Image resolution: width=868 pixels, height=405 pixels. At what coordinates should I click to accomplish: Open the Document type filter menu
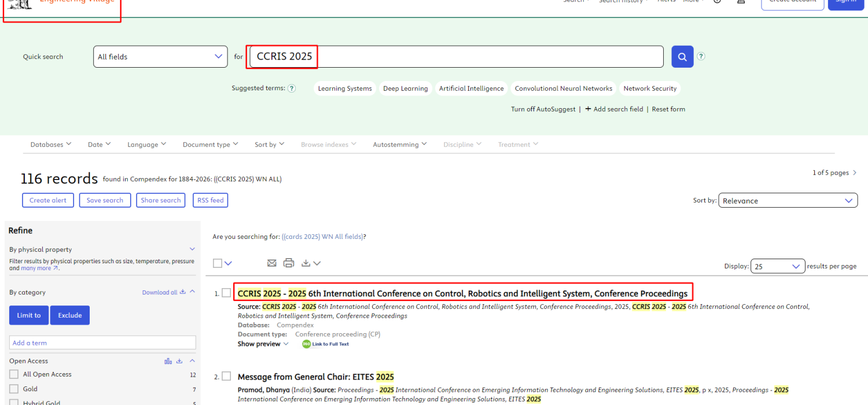[211, 145]
